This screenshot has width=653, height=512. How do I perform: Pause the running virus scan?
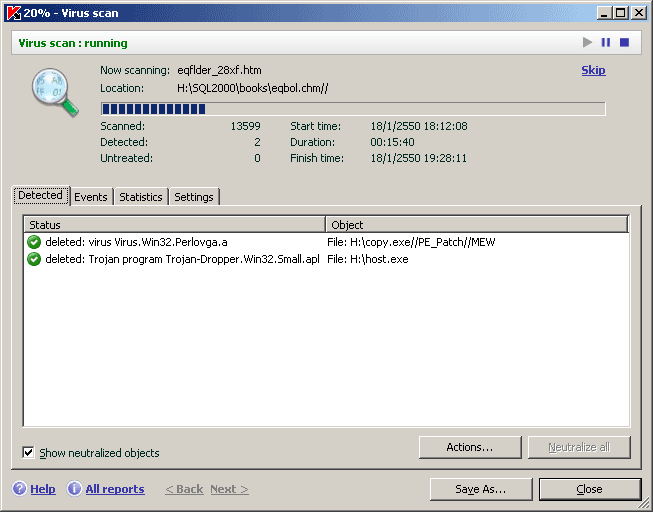tap(606, 42)
